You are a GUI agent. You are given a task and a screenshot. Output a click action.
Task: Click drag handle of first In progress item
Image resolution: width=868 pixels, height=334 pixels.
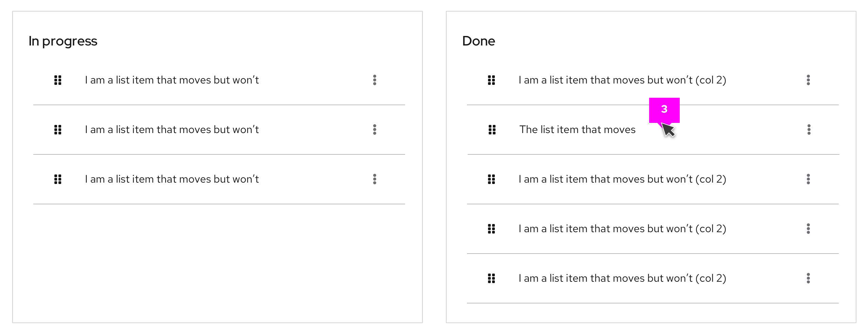(x=58, y=80)
